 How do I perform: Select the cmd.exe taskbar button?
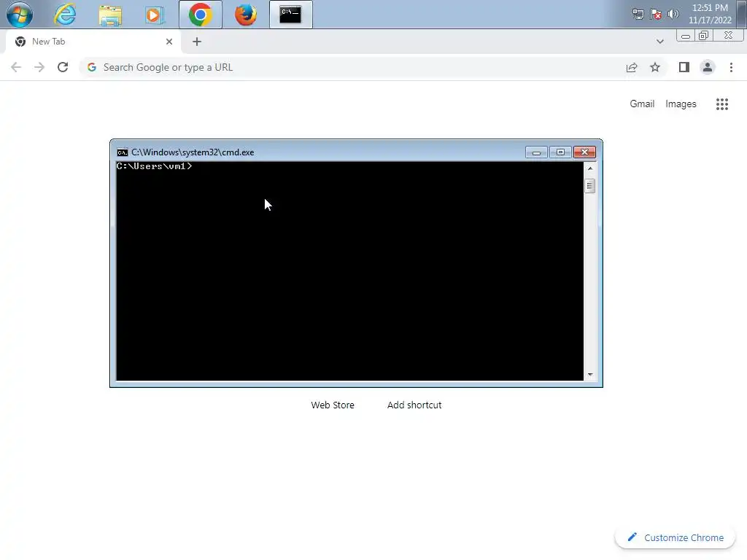[290, 15]
